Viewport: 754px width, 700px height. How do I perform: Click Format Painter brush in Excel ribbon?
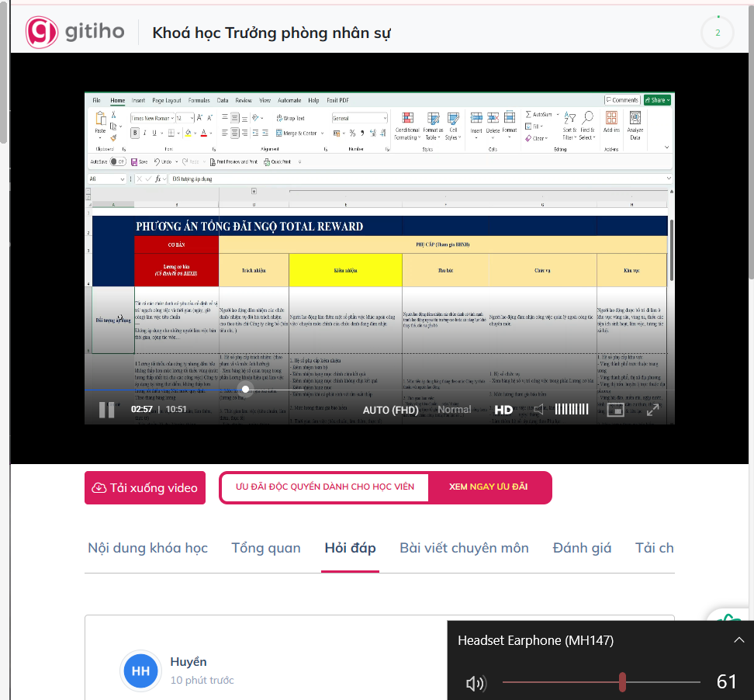113,137
